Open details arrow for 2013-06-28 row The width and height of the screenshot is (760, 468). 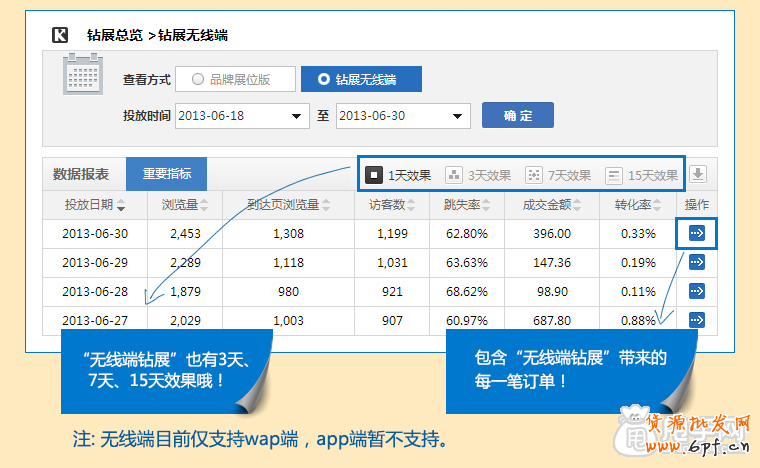[697, 291]
